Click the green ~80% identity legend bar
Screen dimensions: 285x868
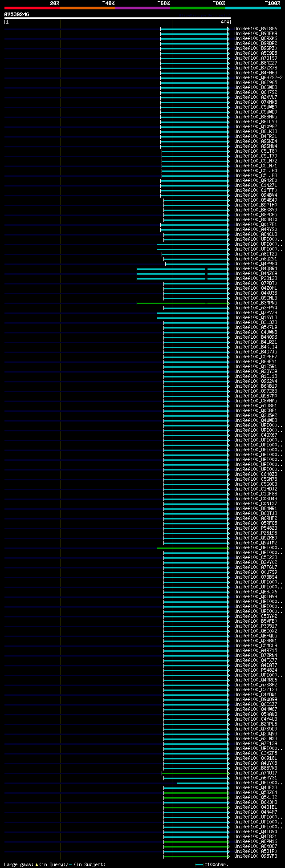198,8
